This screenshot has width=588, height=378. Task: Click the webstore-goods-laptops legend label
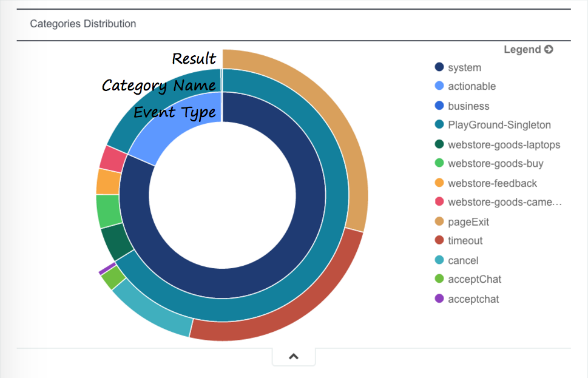pyautogui.click(x=504, y=145)
